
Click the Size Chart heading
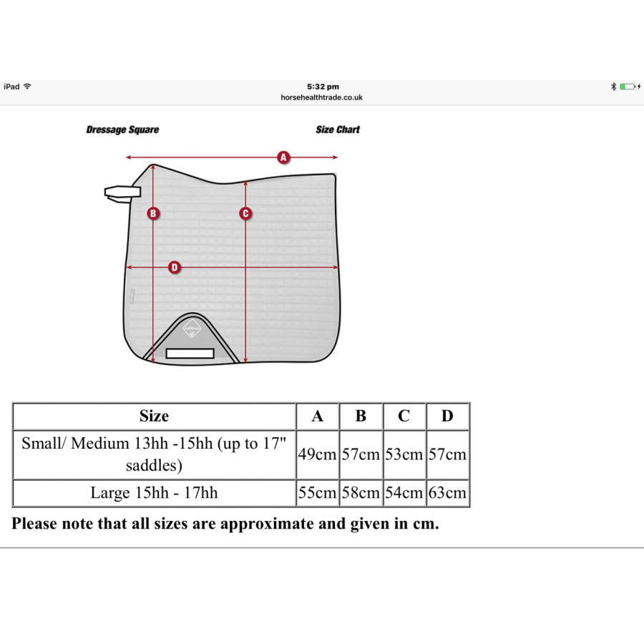338,130
